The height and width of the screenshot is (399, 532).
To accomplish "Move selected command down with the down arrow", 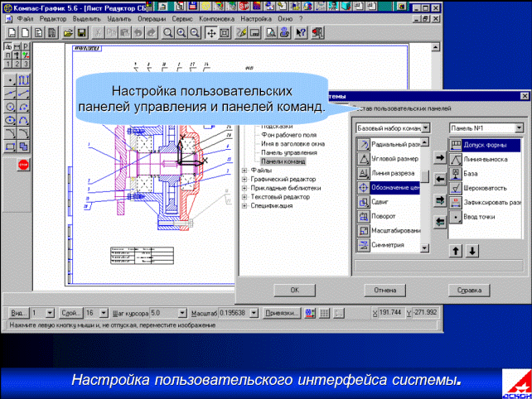I will pos(472,251).
